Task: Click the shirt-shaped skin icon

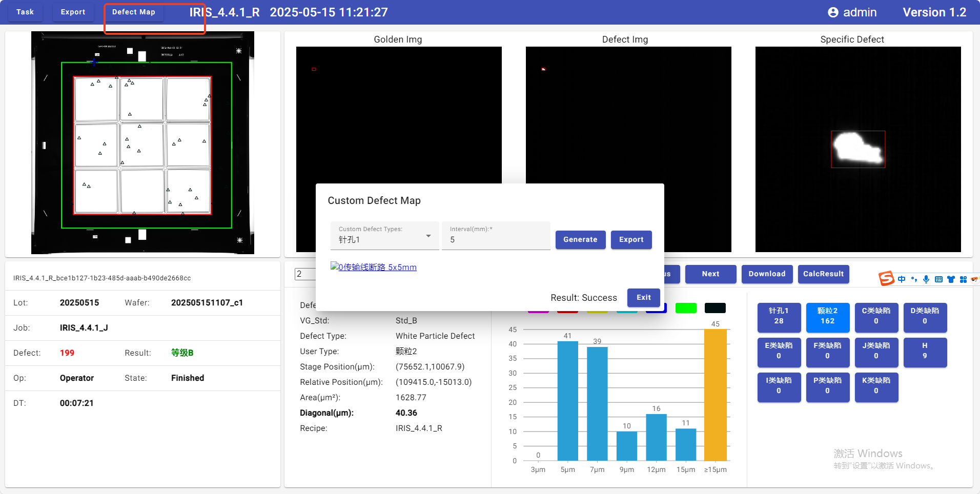Action: pos(951,279)
